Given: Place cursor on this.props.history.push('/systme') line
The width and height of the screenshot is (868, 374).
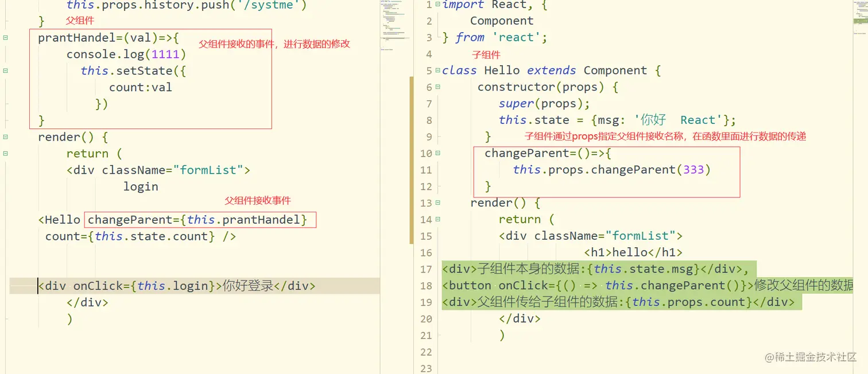Looking at the screenshot, I should pyautogui.click(x=187, y=5).
